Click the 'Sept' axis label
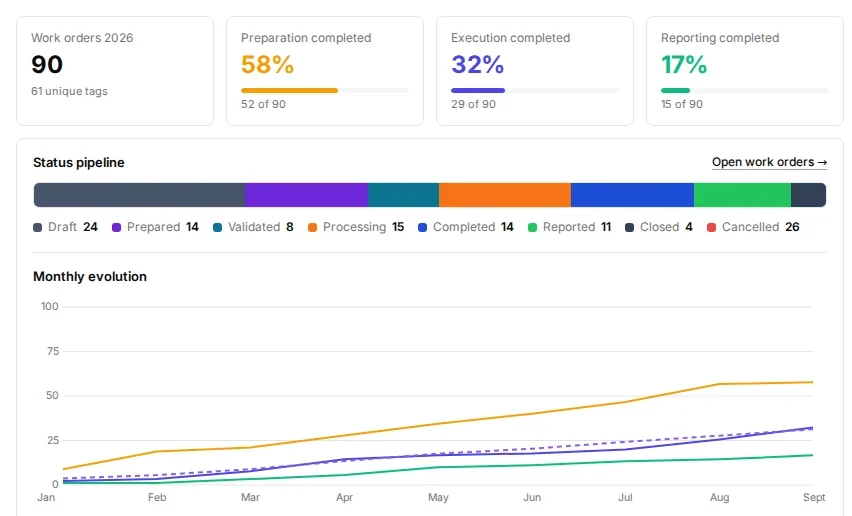This screenshot has height=516, width=852. pyautogui.click(x=814, y=498)
